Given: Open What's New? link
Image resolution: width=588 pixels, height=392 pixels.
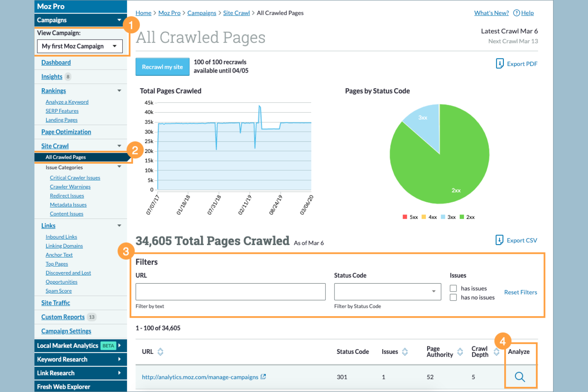Looking at the screenshot, I should pos(491,13).
